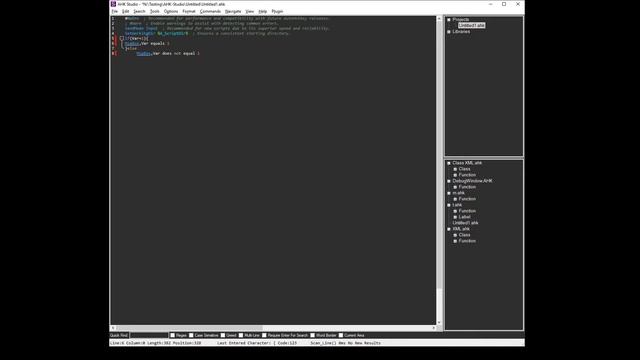Collapse the DebugWindow.AHK node
Screen dimensions: 640x360
click(x=449, y=181)
